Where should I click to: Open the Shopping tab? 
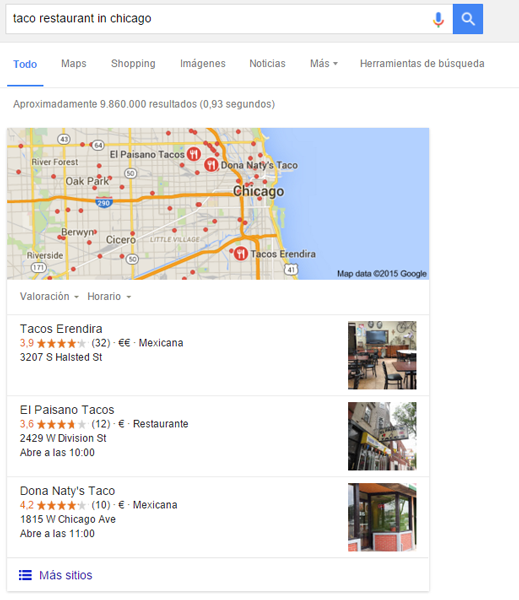pos(133,64)
